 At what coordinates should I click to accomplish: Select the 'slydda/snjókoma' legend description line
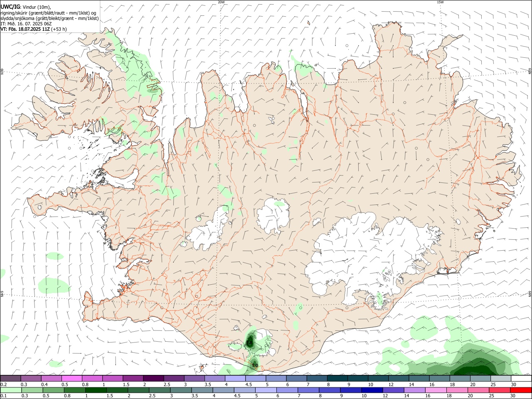click(49, 18)
